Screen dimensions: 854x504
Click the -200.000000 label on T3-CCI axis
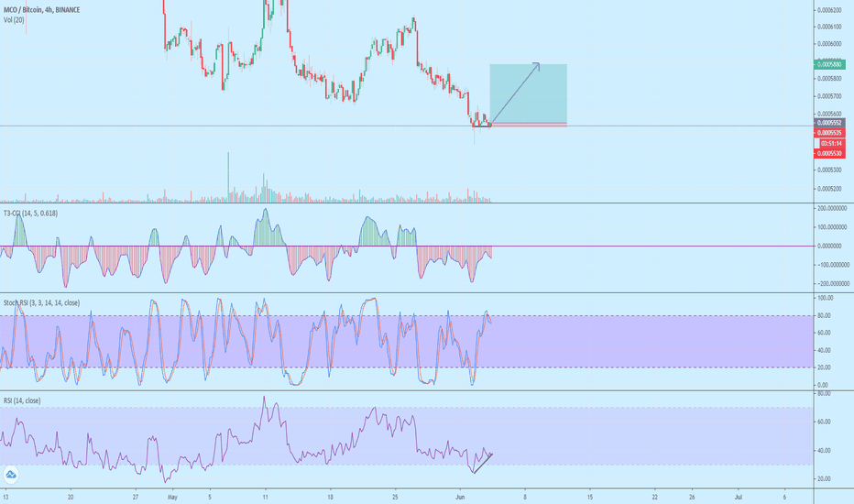tap(832, 284)
